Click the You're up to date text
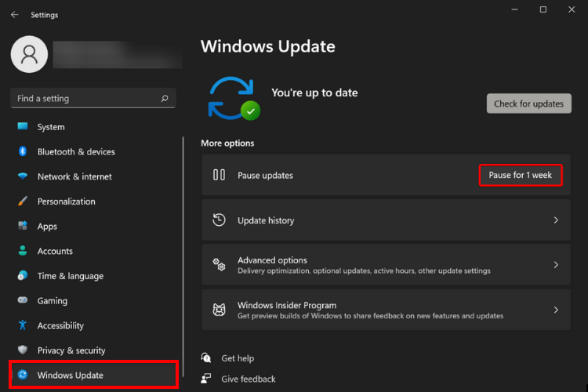The width and height of the screenshot is (588, 392). point(314,93)
